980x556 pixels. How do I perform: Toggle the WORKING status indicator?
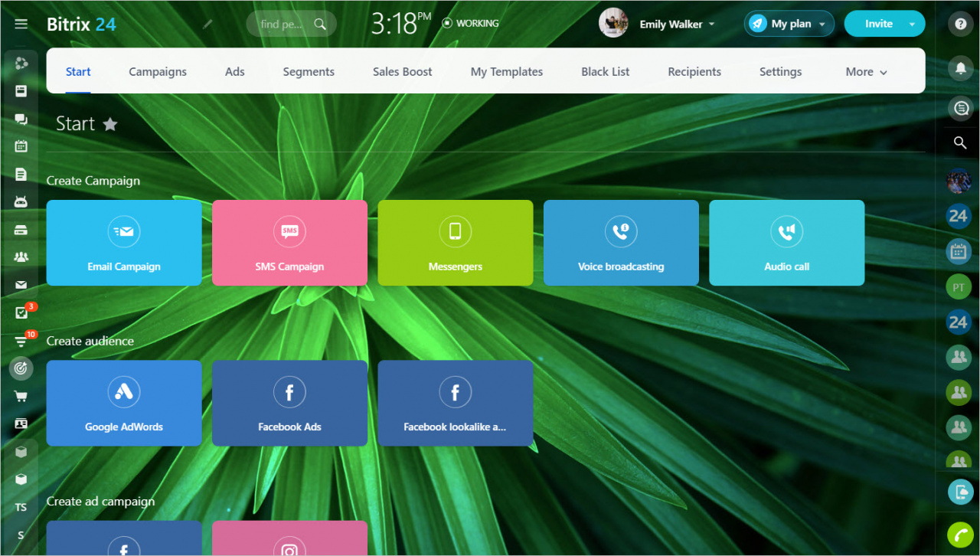(470, 24)
